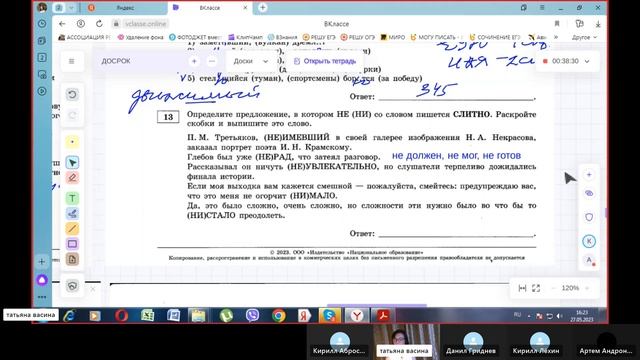The image size is (640, 360).
Task: Toggle the eye visibility icon on right panel
Action: [x=589, y=193]
